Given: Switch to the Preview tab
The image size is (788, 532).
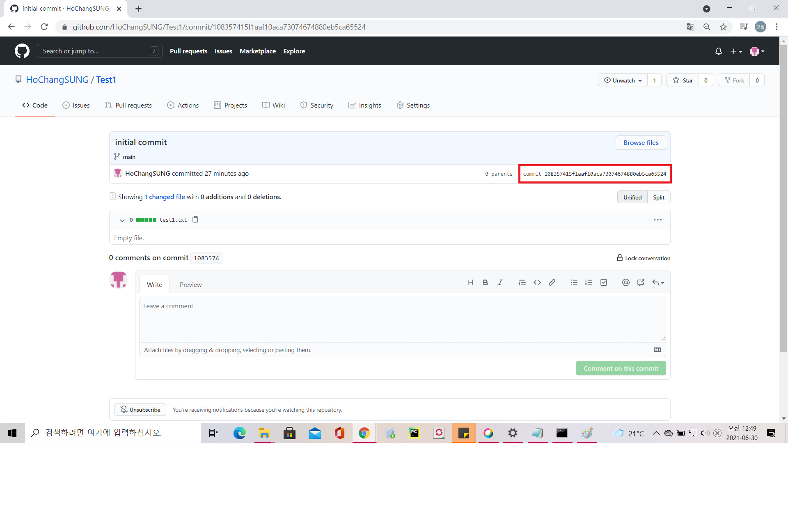Looking at the screenshot, I should (190, 284).
